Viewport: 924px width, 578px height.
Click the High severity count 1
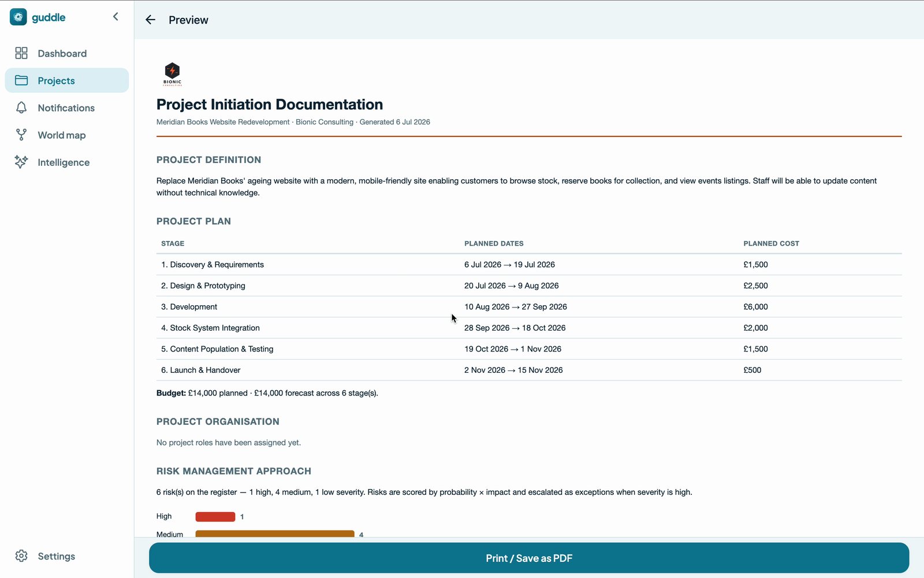click(x=242, y=517)
